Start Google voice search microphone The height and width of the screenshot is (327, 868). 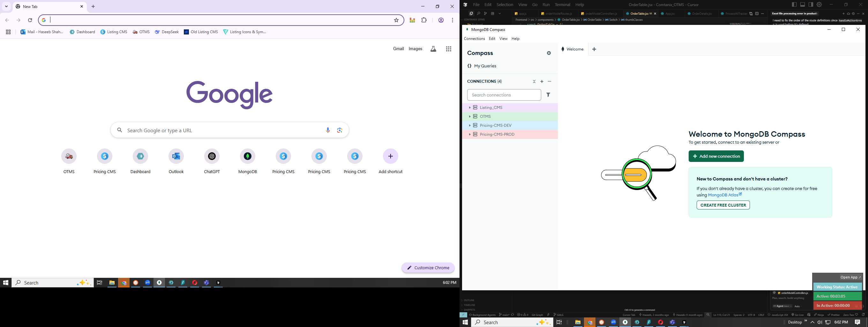point(328,130)
